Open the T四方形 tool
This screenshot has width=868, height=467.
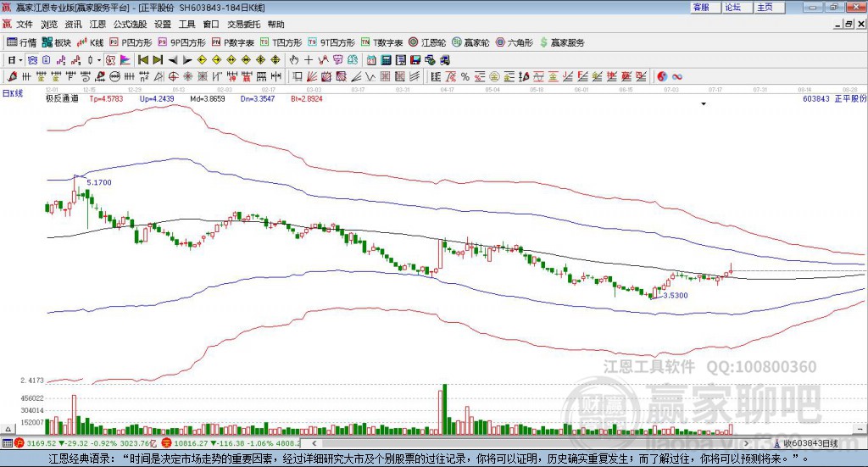(281, 42)
